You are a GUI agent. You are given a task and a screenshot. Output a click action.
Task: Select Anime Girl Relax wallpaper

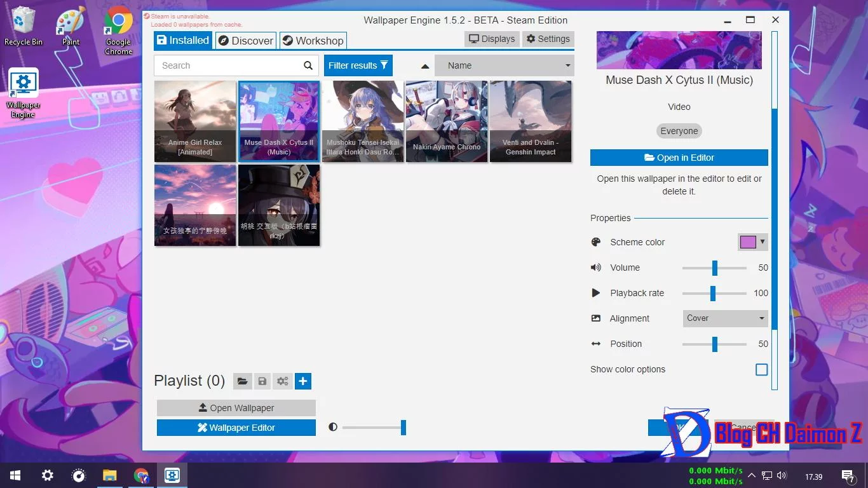coord(195,121)
